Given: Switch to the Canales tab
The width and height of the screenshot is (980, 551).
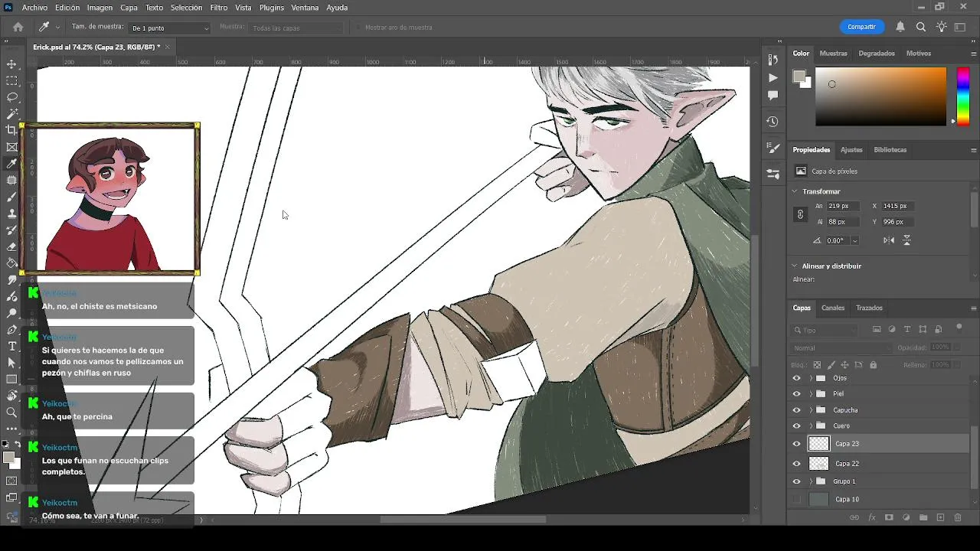Looking at the screenshot, I should click(833, 308).
